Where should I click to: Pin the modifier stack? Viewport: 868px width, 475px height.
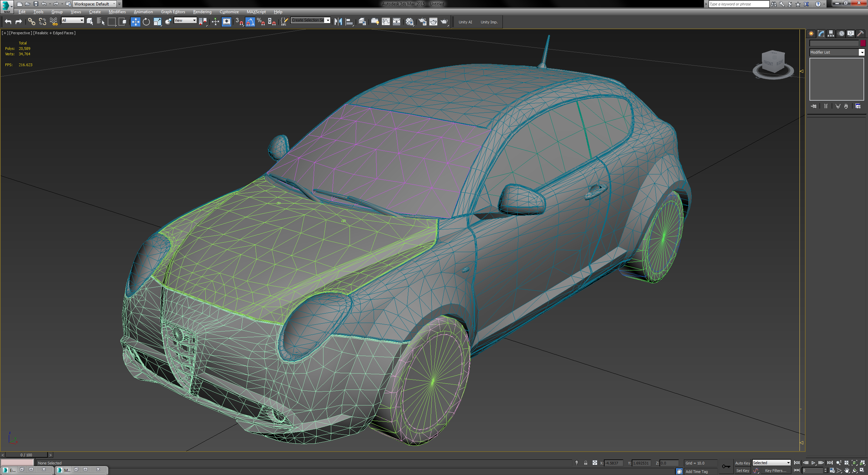(x=813, y=106)
